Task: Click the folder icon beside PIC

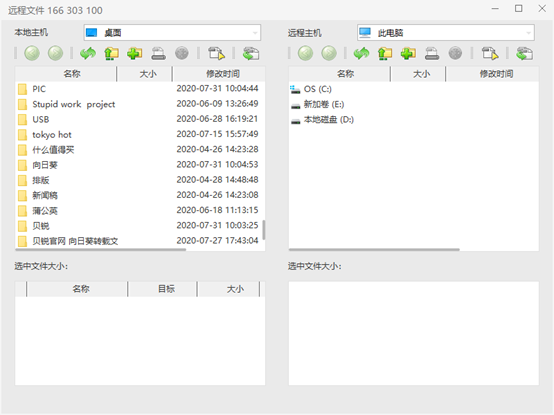Action: [22, 89]
